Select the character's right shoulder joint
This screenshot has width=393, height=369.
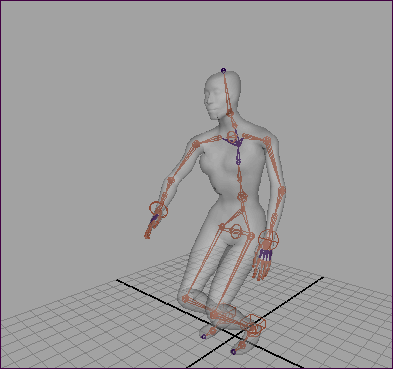[x=196, y=145]
